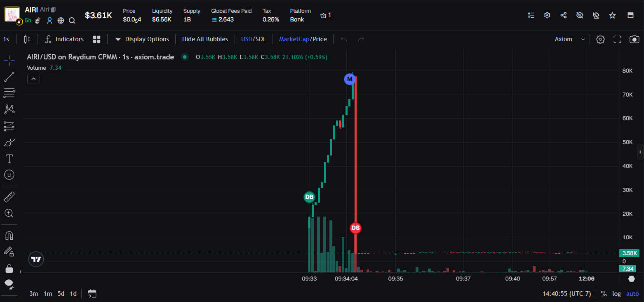Screen dimensions: 644x302
Task: Take a chart snapshot with camera icon
Action: click(x=634, y=39)
